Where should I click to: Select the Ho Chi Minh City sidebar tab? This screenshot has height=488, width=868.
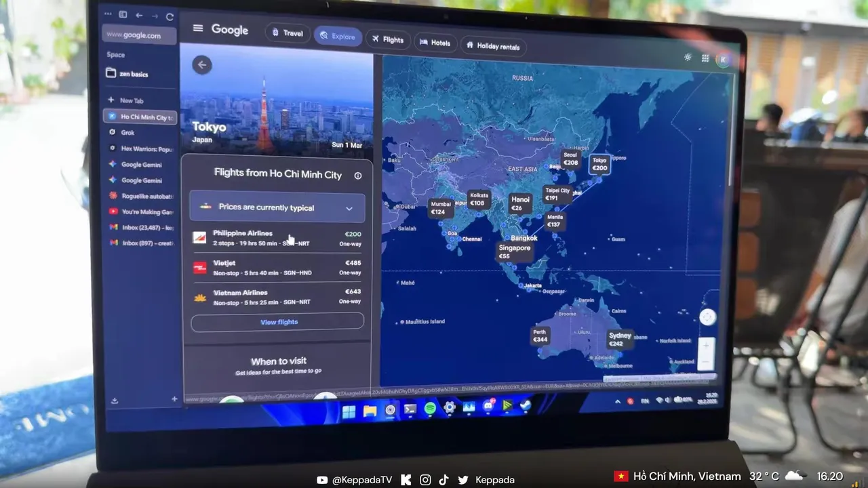pyautogui.click(x=140, y=117)
